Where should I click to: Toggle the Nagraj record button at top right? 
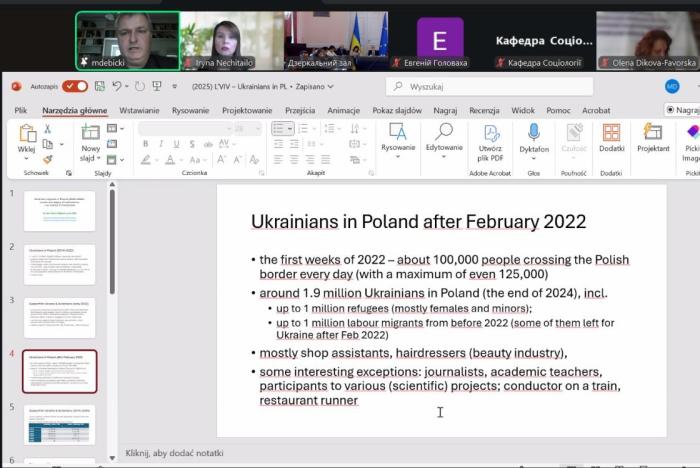[682, 110]
